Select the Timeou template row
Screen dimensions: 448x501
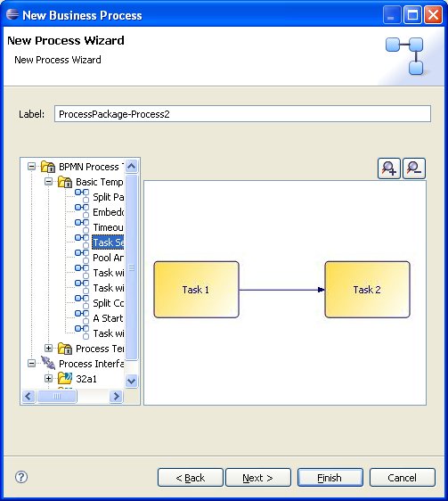(109, 227)
